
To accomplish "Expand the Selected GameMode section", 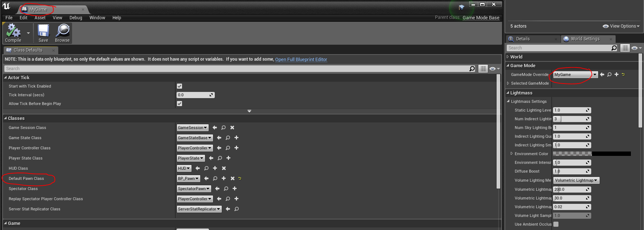I will (x=508, y=83).
